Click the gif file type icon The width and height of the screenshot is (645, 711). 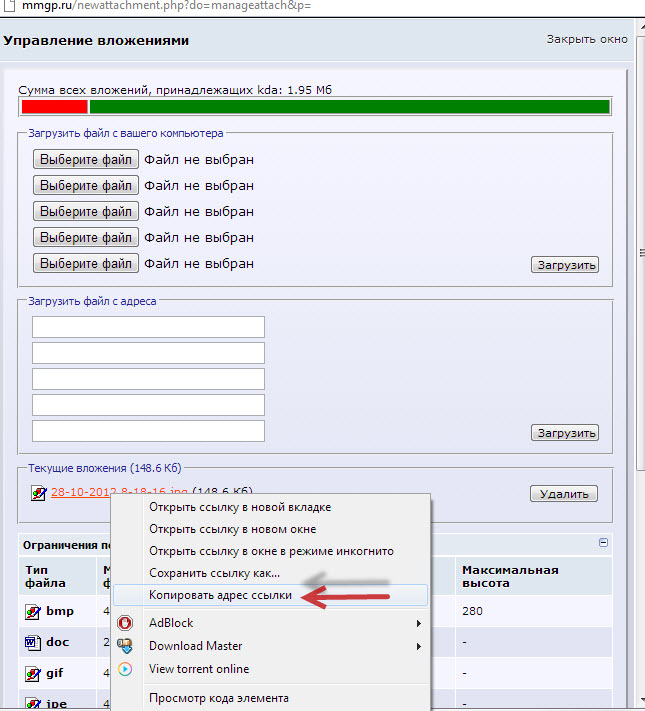pyautogui.click(x=33, y=673)
